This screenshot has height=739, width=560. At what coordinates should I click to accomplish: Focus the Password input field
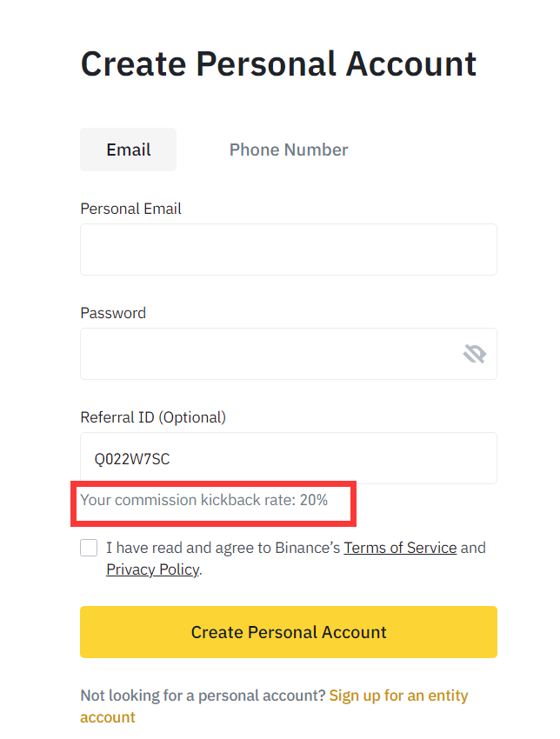tap(289, 354)
